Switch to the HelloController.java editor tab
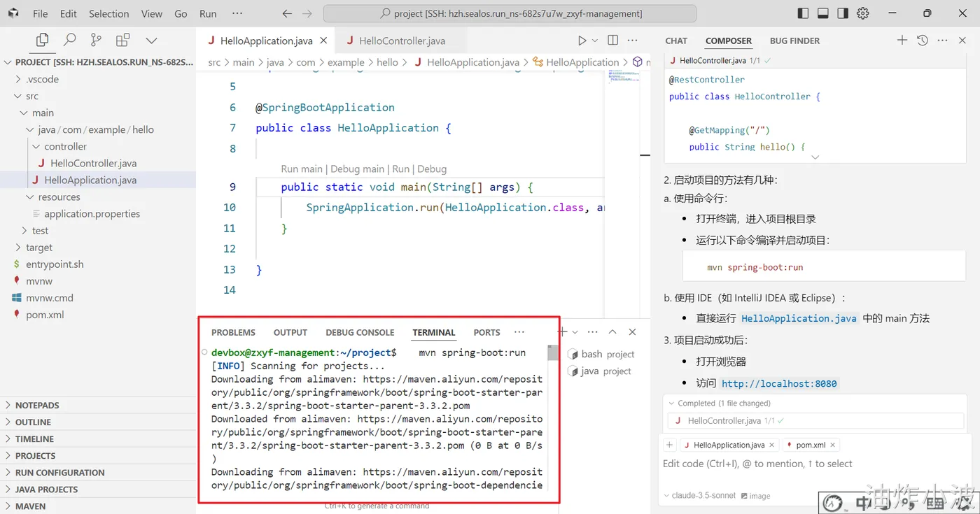 point(402,41)
